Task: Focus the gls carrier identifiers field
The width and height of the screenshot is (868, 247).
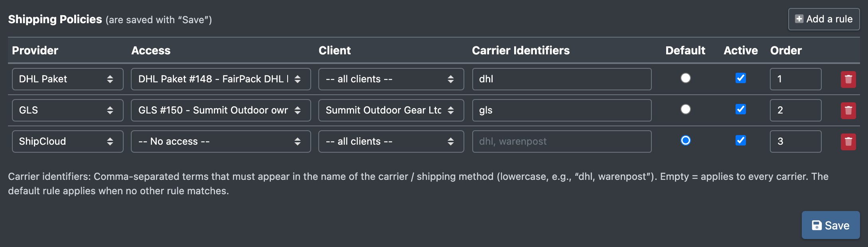Action: [x=562, y=110]
